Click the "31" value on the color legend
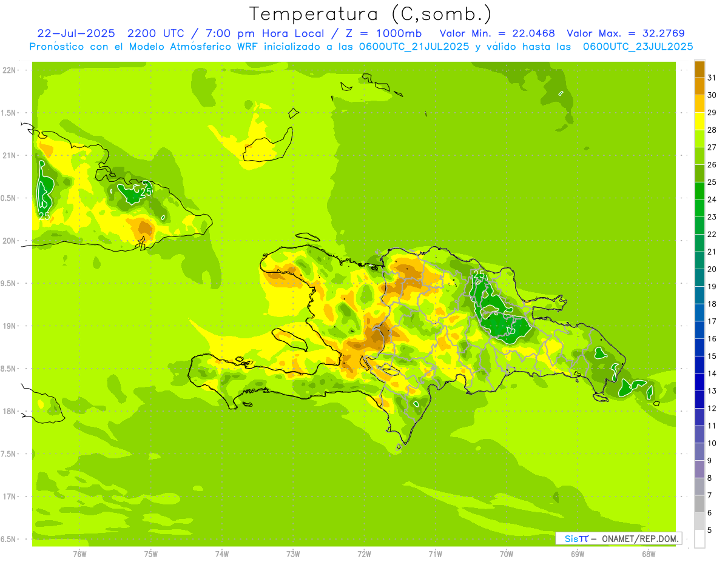 click(712, 78)
